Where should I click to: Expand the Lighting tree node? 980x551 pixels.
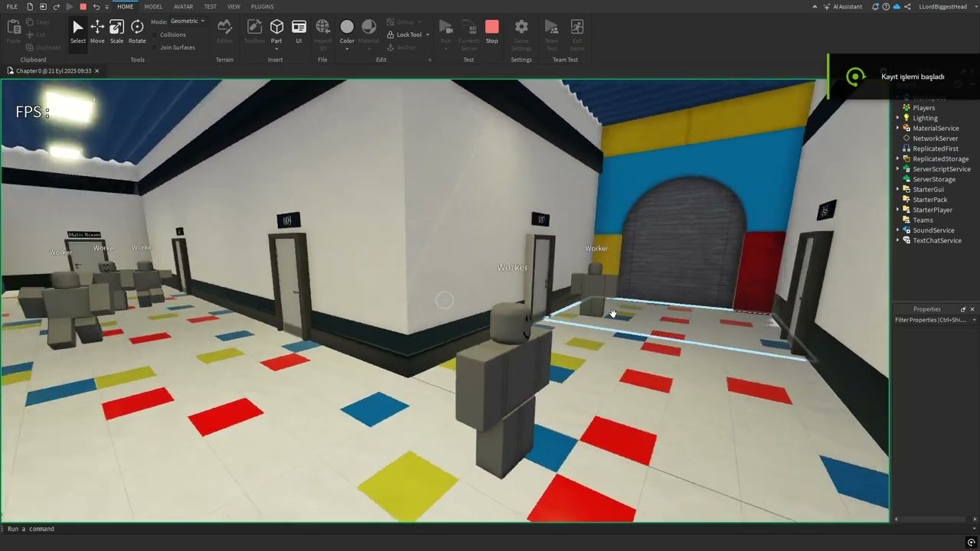pyautogui.click(x=898, y=118)
